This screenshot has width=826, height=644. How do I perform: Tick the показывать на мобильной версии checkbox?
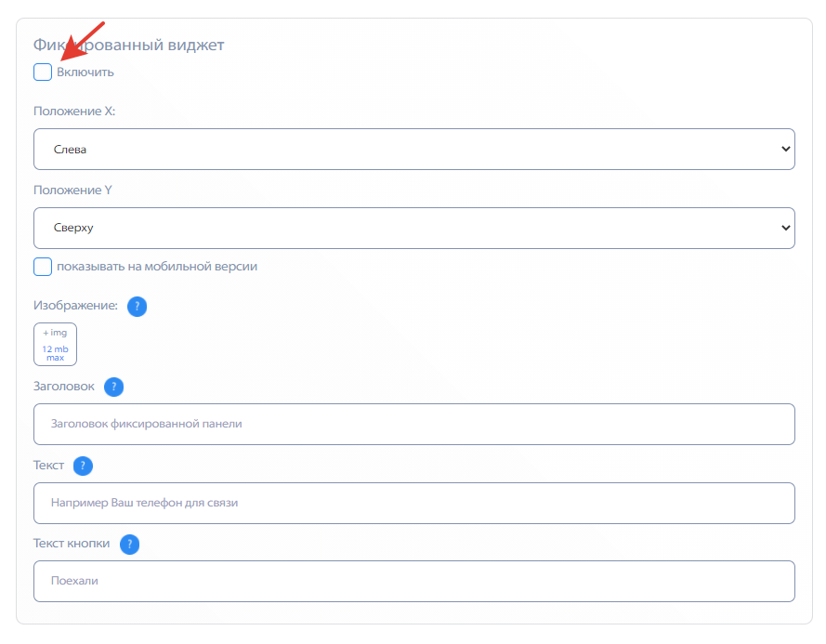(x=43, y=267)
